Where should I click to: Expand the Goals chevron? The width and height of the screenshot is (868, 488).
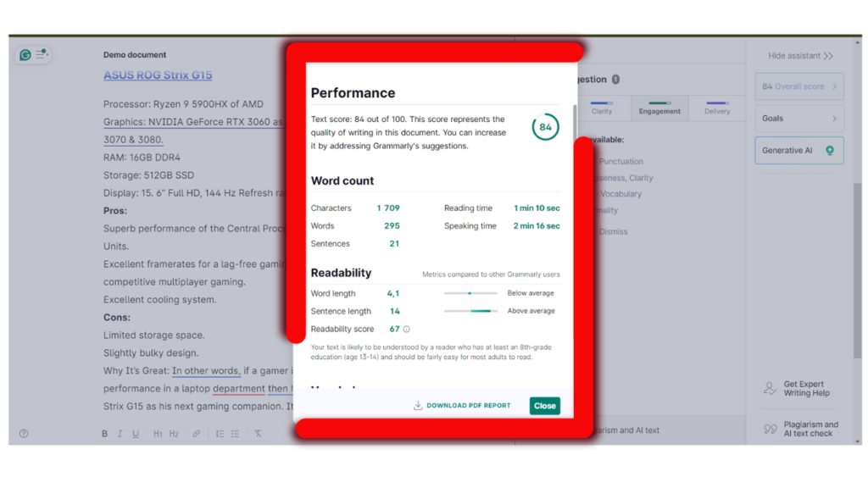(x=834, y=119)
